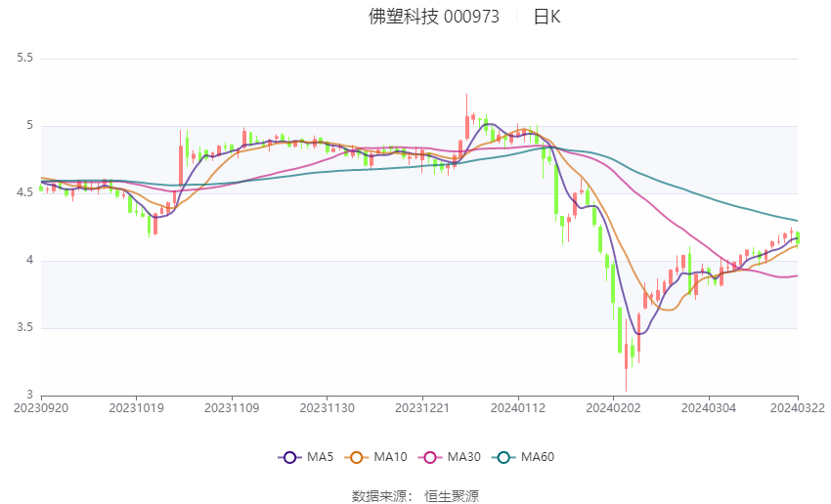Click the 20240322 x-axis date label
The width and height of the screenshot is (831, 504).
point(798,406)
